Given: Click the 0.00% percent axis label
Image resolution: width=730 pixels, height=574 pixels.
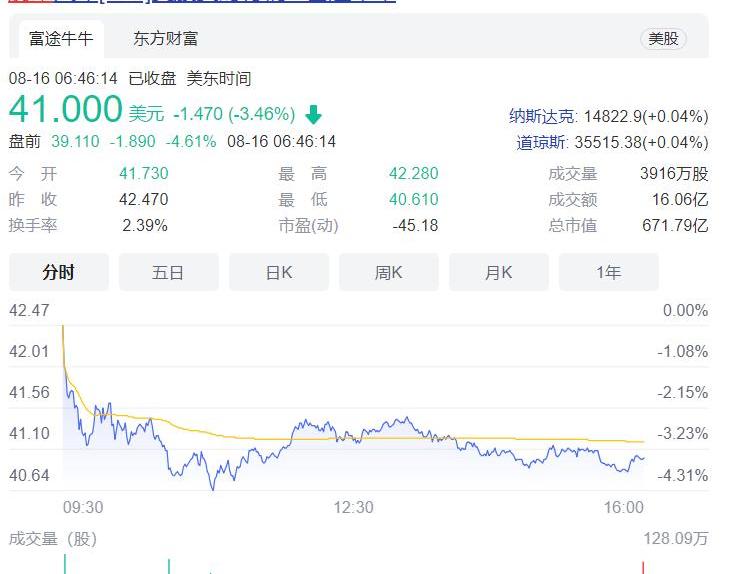Looking at the screenshot, I should pos(685,310).
